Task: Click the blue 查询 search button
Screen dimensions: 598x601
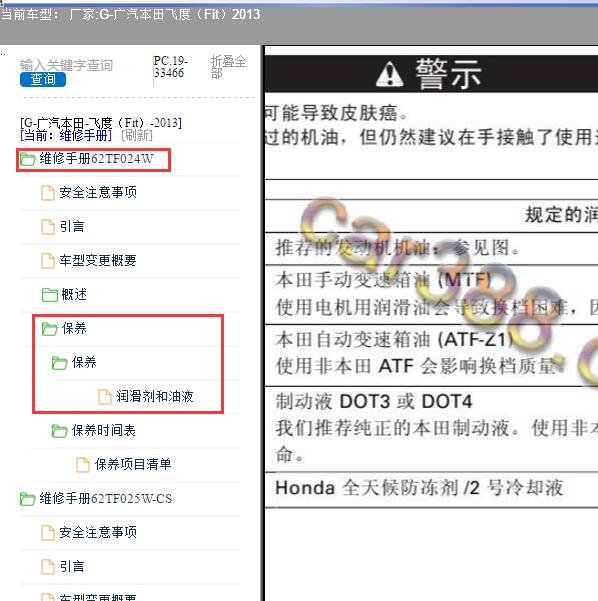Action: 43,79
